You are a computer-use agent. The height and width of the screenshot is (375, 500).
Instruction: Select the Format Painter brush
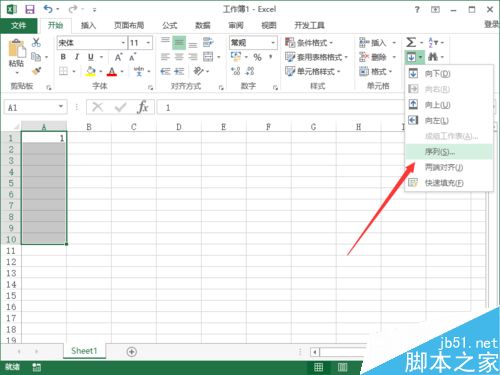tap(36, 71)
